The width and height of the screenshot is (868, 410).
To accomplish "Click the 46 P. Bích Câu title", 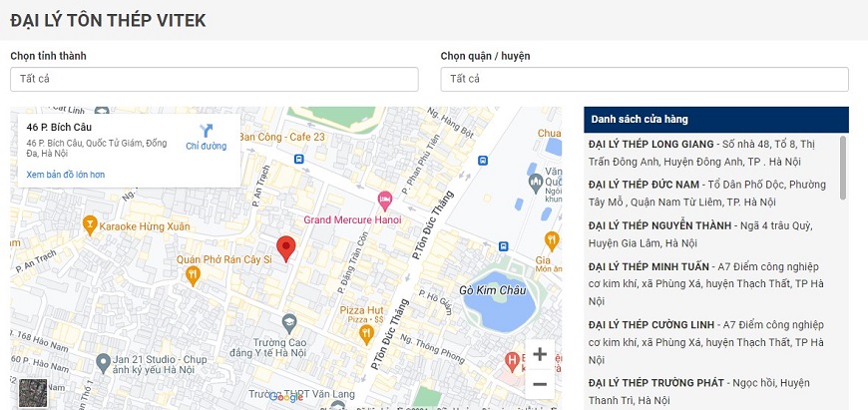I will point(59,128).
